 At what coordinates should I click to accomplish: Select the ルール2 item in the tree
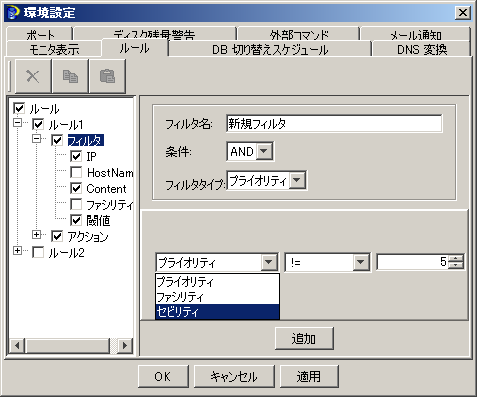66,253
